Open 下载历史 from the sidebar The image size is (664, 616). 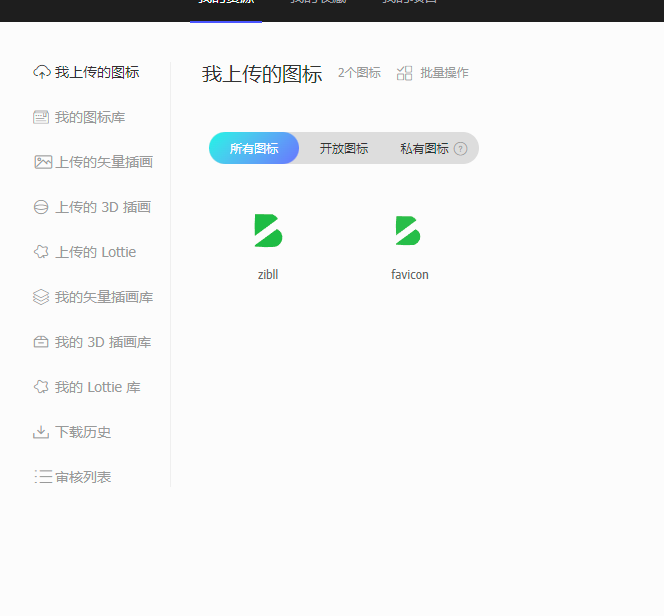pyautogui.click(x=82, y=432)
